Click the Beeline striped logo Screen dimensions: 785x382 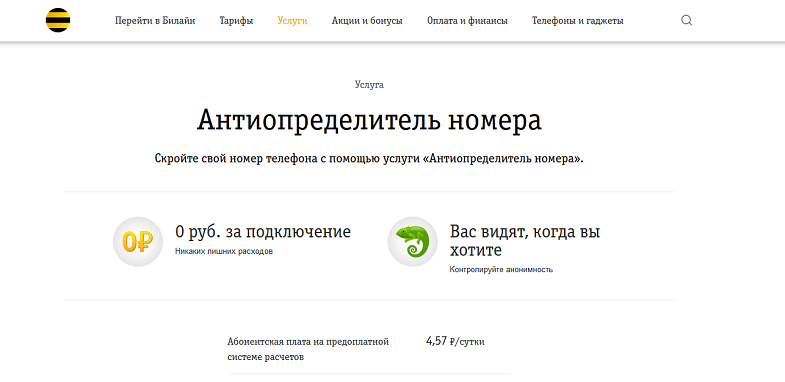pyautogui.click(x=58, y=21)
